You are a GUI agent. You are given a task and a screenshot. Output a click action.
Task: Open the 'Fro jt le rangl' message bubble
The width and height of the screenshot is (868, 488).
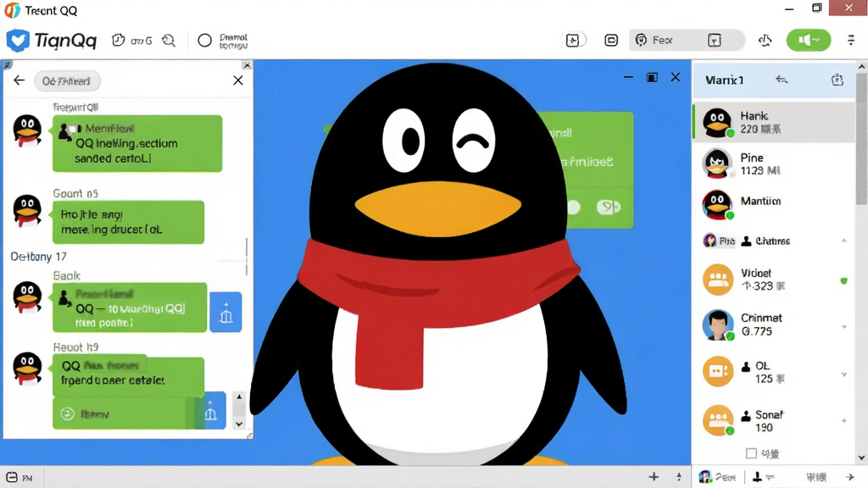[128, 222]
